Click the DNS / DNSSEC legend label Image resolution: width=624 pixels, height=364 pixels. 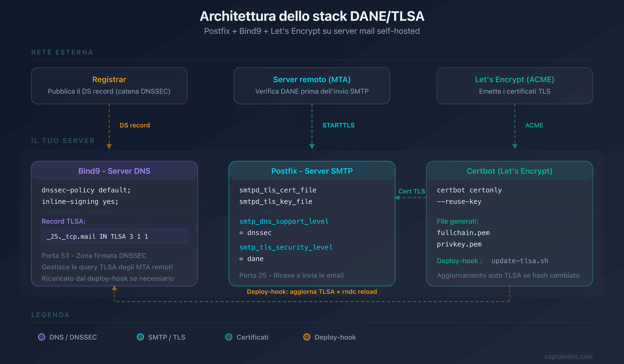click(73, 337)
